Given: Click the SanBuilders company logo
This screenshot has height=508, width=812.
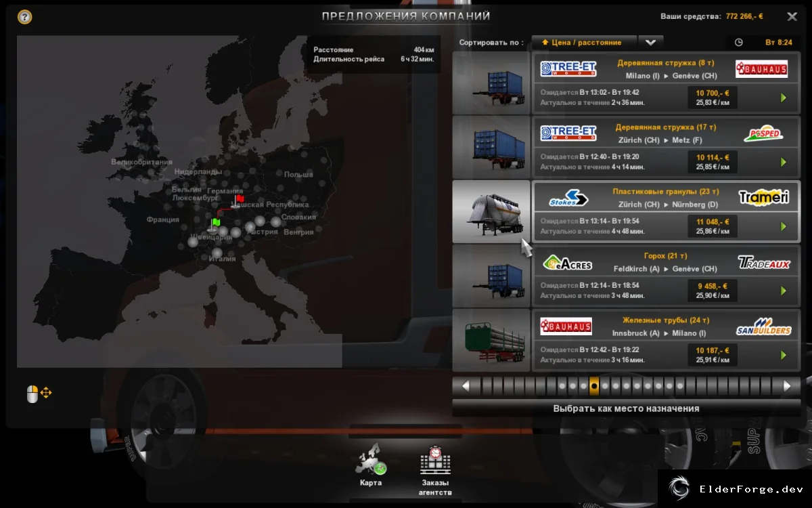Looking at the screenshot, I should 763,326.
